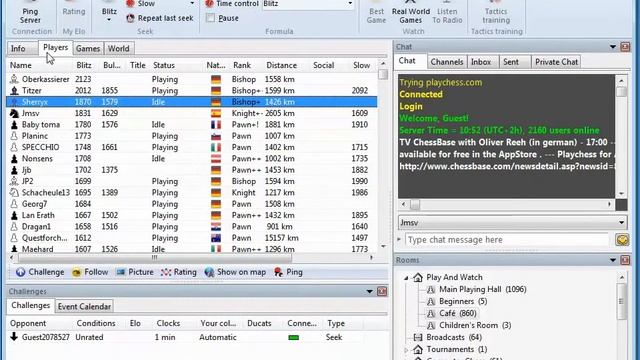The width and height of the screenshot is (640, 360).
Task: Click player list vertical scrollbar thumb
Action: tap(383, 74)
